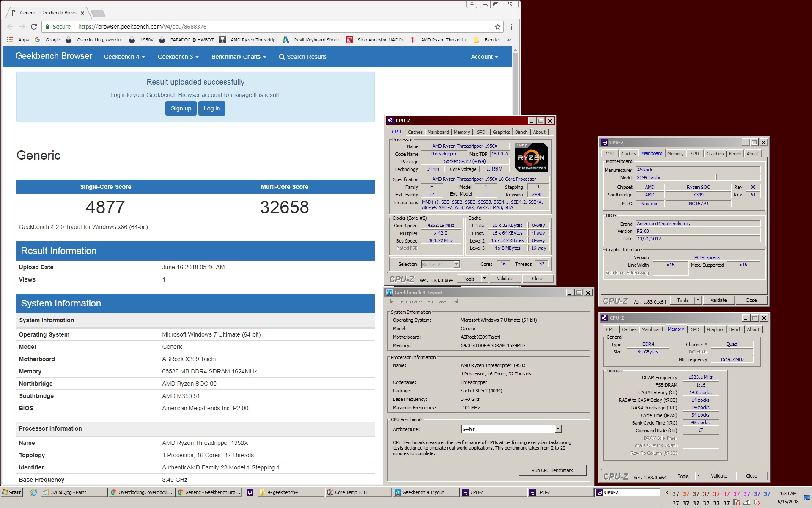Image resolution: width=812 pixels, height=508 pixels.
Task: Open the Google bookmark
Action: (x=47, y=40)
